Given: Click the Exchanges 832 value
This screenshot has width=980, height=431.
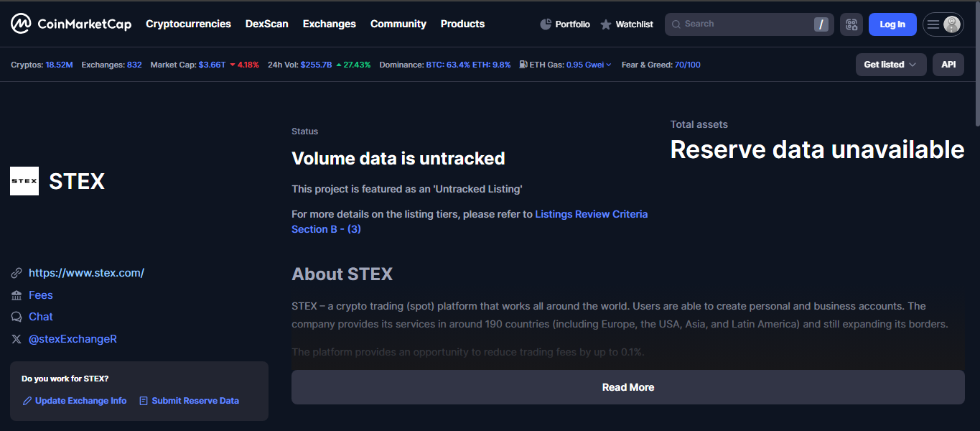Looking at the screenshot, I should click(x=134, y=65).
